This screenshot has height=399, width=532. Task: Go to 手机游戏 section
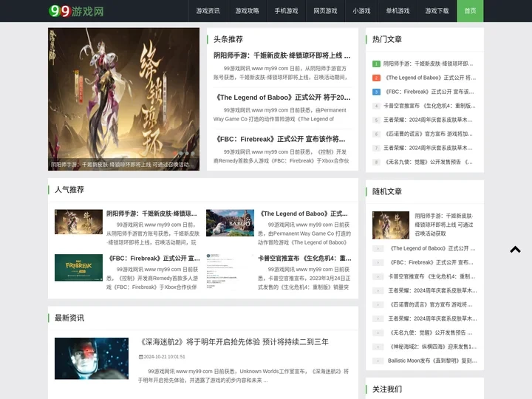click(x=286, y=11)
